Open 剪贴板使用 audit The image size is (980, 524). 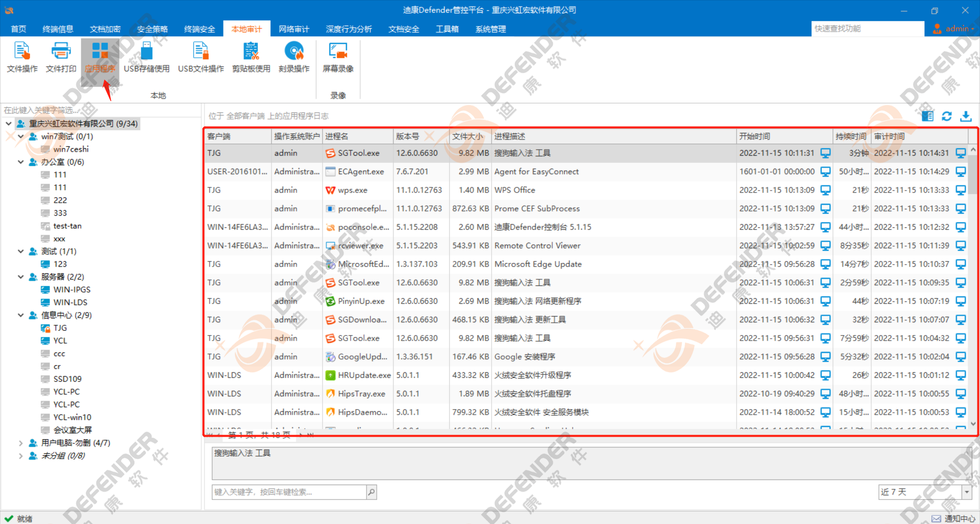[x=251, y=58]
